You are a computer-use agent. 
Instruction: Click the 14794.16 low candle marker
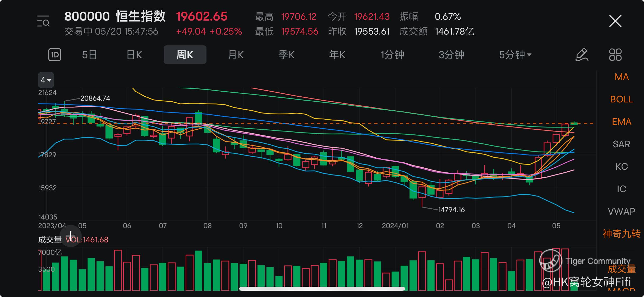pos(451,210)
